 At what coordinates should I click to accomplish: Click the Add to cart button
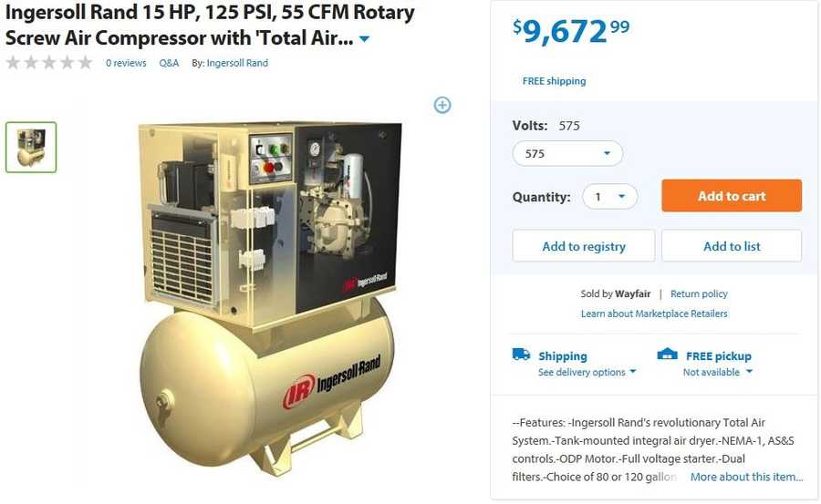click(732, 196)
